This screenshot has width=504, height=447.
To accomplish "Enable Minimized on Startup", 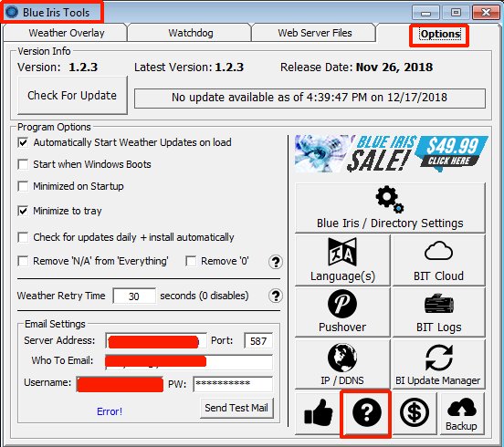I will pos(23,186).
